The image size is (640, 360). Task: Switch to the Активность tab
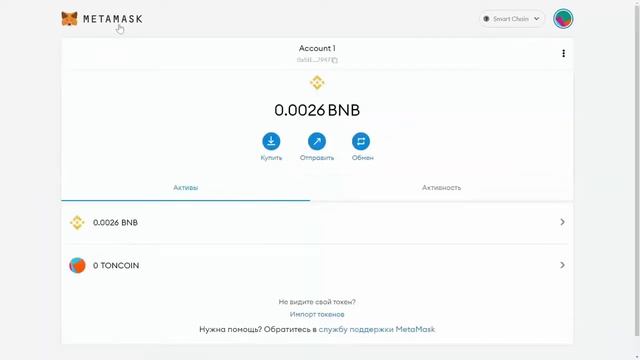(442, 188)
